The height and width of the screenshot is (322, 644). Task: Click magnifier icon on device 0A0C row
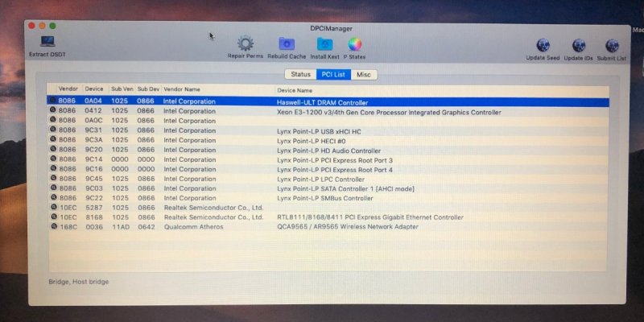click(x=52, y=119)
